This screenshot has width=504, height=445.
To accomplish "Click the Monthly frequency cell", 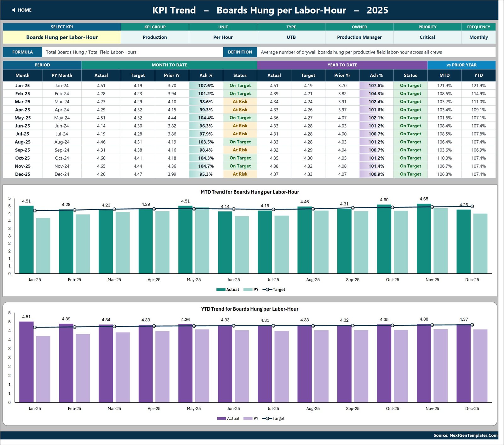I will [478, 37].
